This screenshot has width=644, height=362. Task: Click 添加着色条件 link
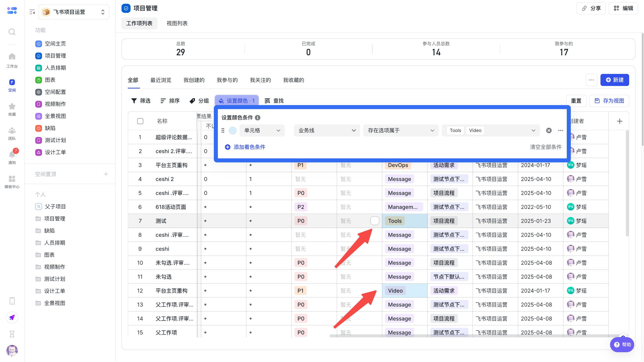[x=245, y=147]
